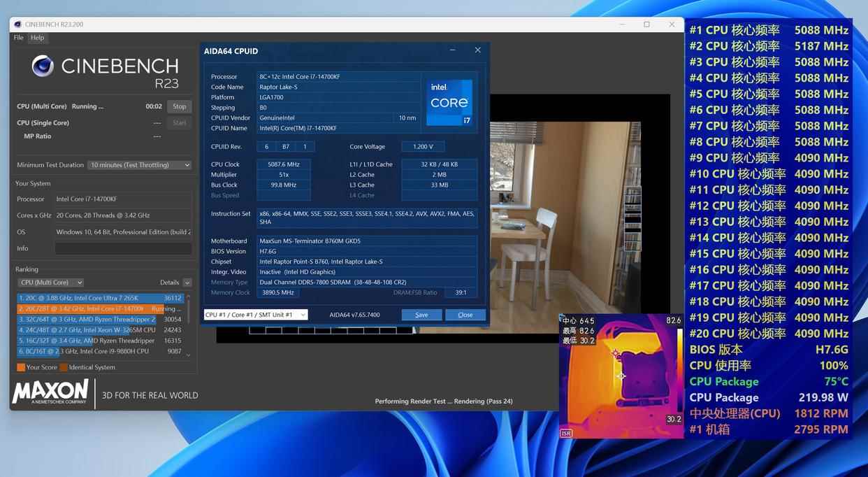The height and width of the screenshot is (477, 868).
Task: Click the Intel Core i7 badge logo
Action: [x=450, y=102]
